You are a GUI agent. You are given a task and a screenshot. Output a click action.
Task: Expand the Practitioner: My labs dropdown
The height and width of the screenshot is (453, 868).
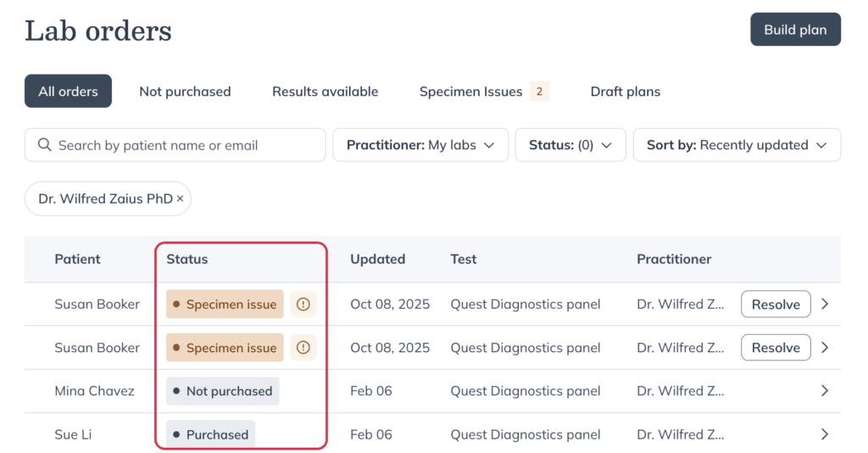point(420,145)
